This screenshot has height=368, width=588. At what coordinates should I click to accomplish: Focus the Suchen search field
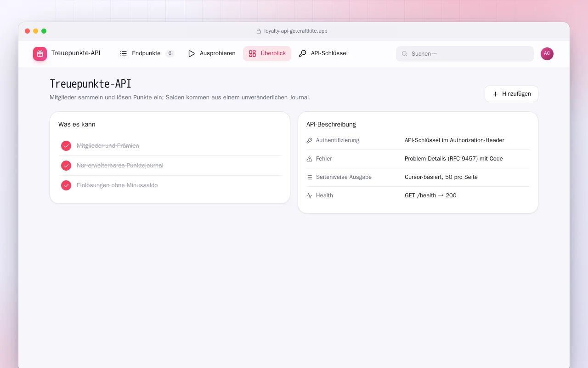click(465, 54)
